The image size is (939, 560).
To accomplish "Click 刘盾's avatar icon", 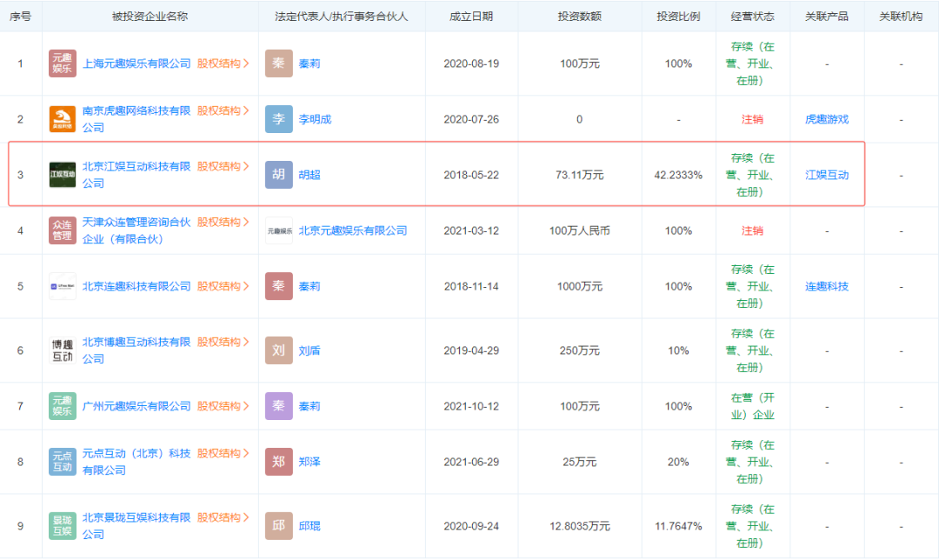I will (x=278, y=350).
